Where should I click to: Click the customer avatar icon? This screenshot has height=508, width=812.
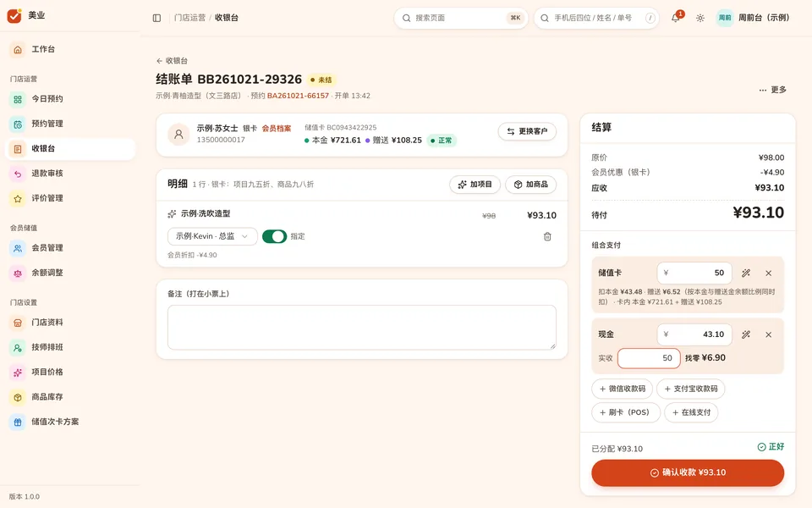tap(178, 135)
